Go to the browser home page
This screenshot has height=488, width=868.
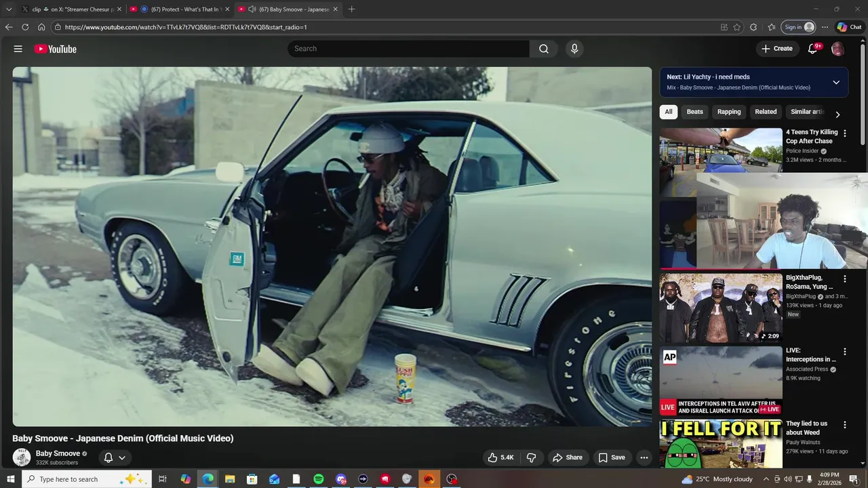tap(41, 27)
